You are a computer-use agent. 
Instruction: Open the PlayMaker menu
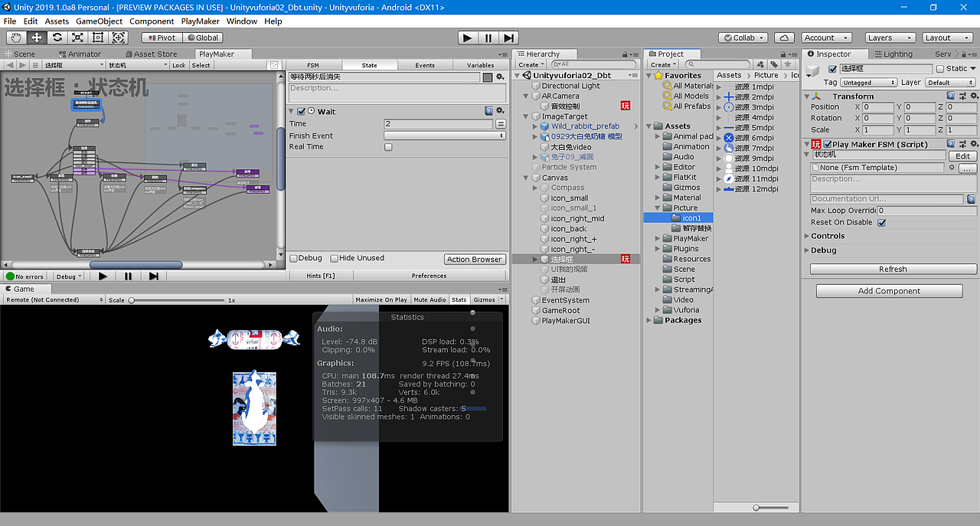[200, 21]
